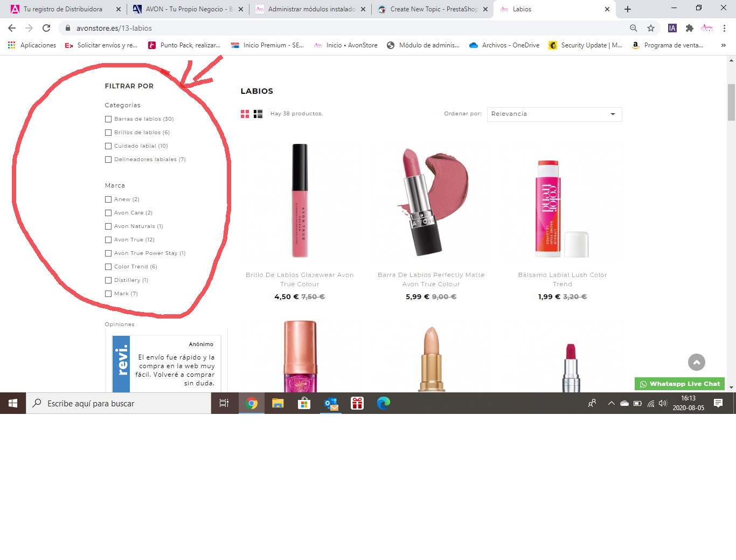Open the Inicio • AvonStore bookmark

(x=345, y=45)
